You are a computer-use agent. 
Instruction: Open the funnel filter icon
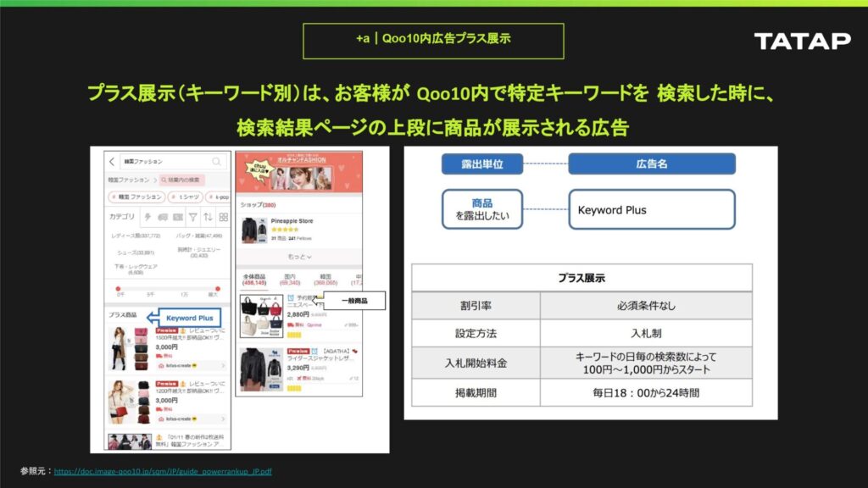point(192,218)
